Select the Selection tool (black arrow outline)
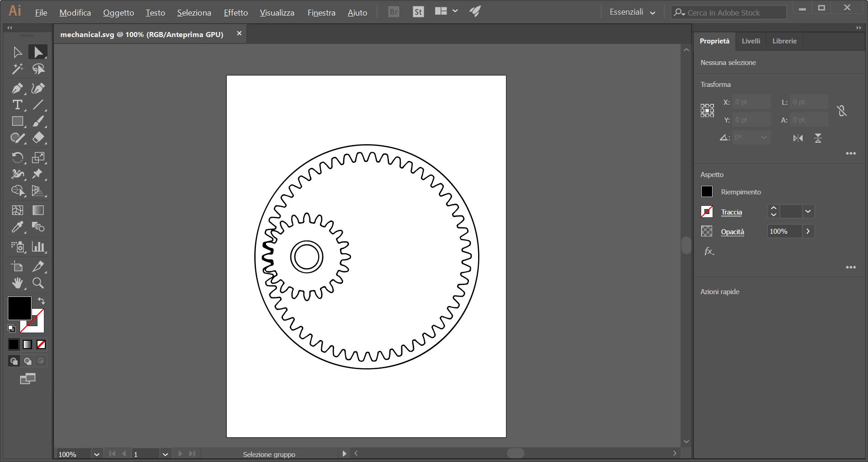 (17, 52)
